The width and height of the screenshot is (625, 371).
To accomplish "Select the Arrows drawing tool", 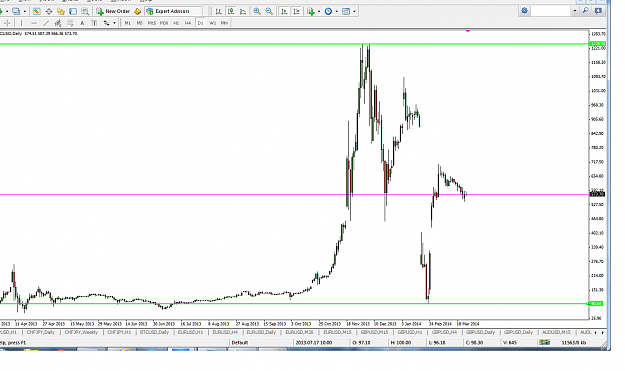I will click(106, 23).
